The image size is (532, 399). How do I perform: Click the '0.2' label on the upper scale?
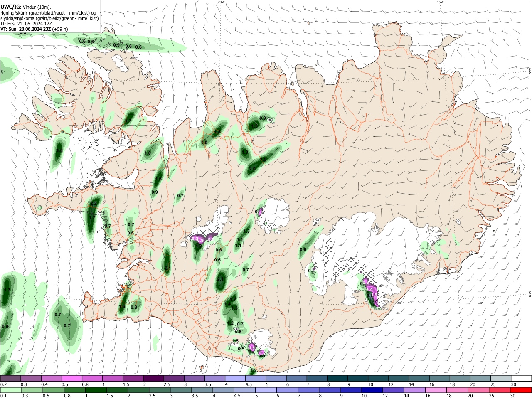(3, 384)
